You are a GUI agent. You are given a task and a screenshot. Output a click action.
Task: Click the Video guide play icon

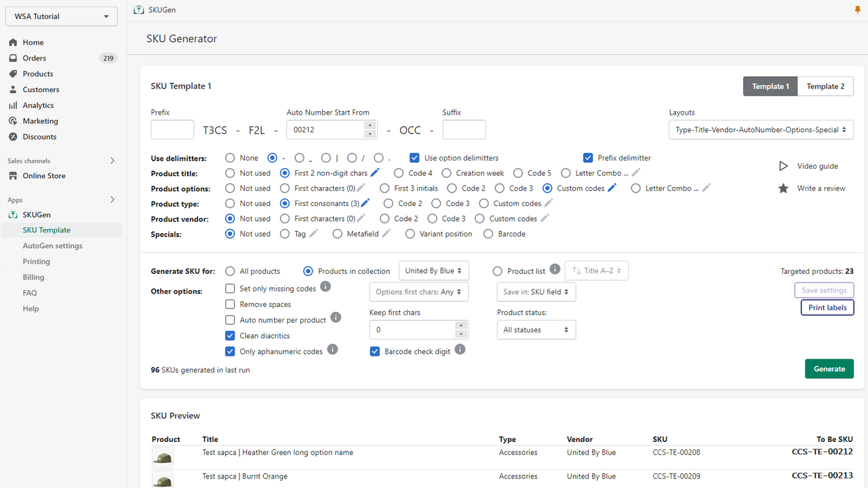click(x=783, y=166)
